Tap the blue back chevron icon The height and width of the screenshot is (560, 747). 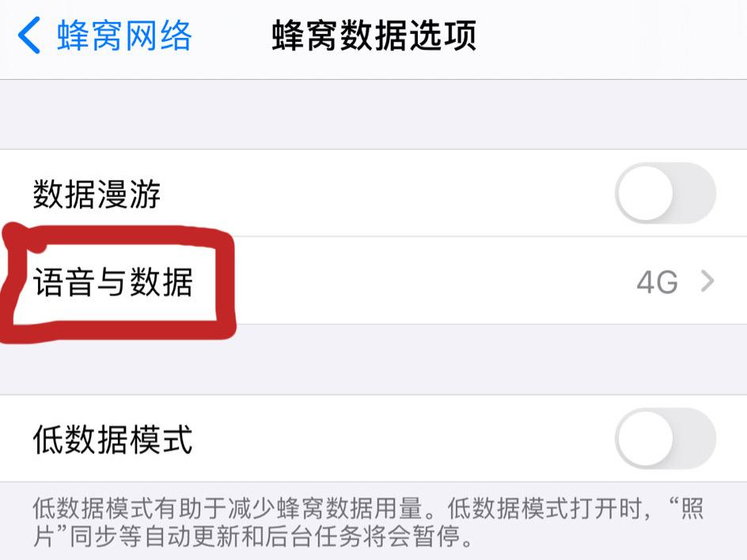[x=28, y=36]
